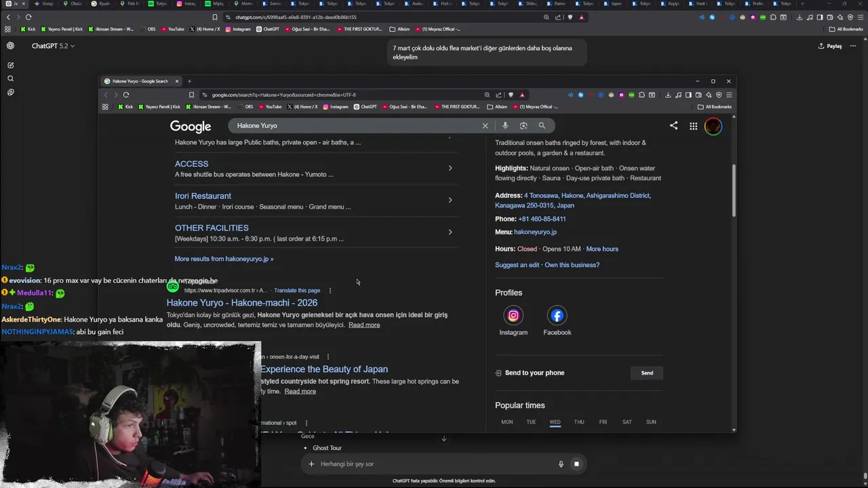Open the 4 Tonosawa address link

click(x=573, y=200)
